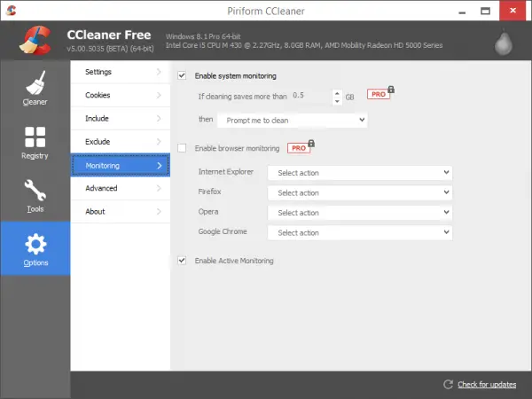Toggle Enable system monitoring checkbox
532x399 pixels.
pos(182,75)
